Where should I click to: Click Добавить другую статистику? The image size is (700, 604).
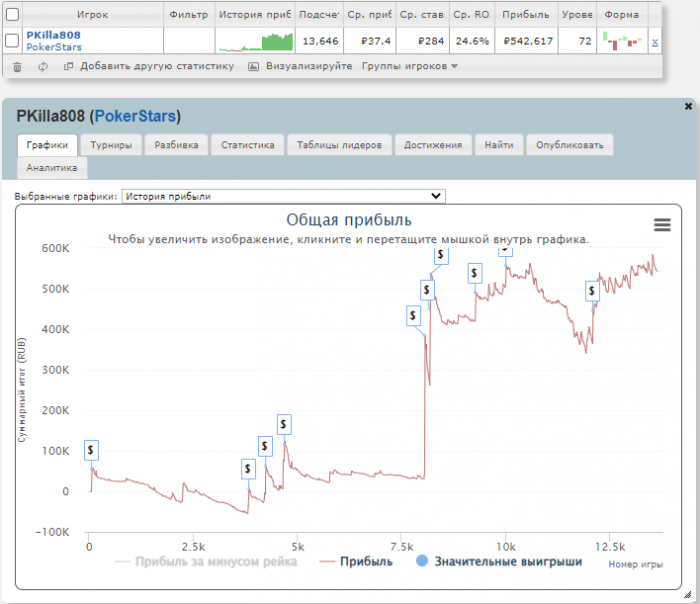157,66
